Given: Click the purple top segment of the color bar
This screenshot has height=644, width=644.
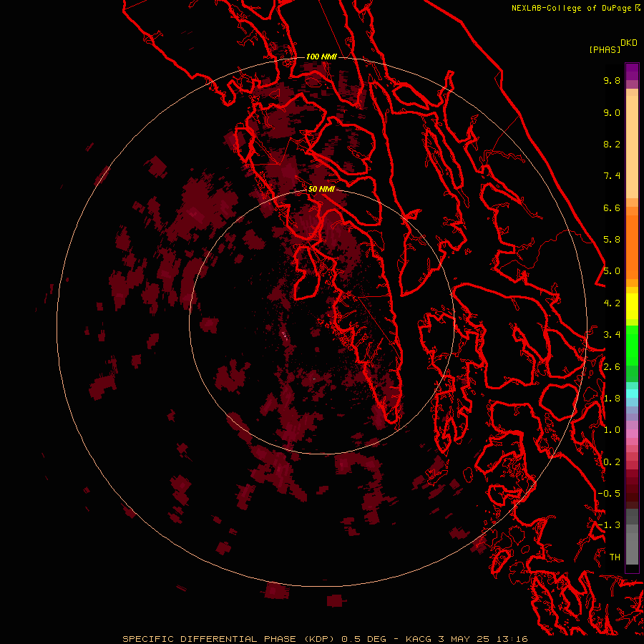Looking at the screenshot, I should click(632, 72).
